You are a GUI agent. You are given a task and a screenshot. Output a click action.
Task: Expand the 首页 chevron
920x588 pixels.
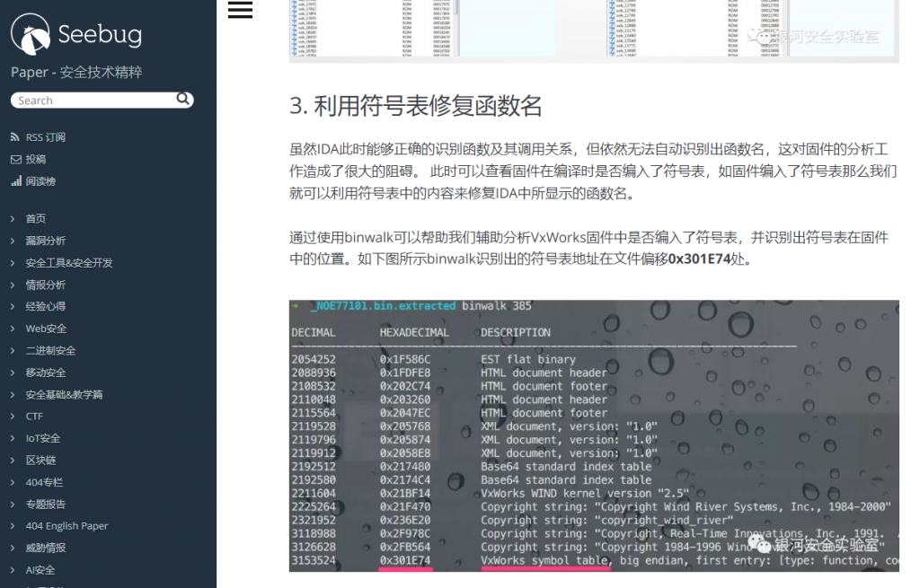pos(13,219)
